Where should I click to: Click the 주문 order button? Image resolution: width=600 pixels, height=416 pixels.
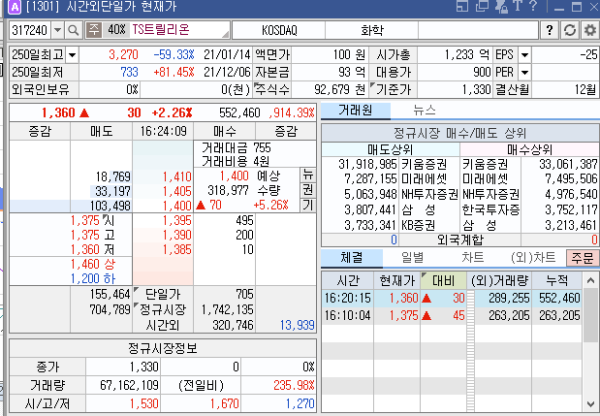pos(582,258)
